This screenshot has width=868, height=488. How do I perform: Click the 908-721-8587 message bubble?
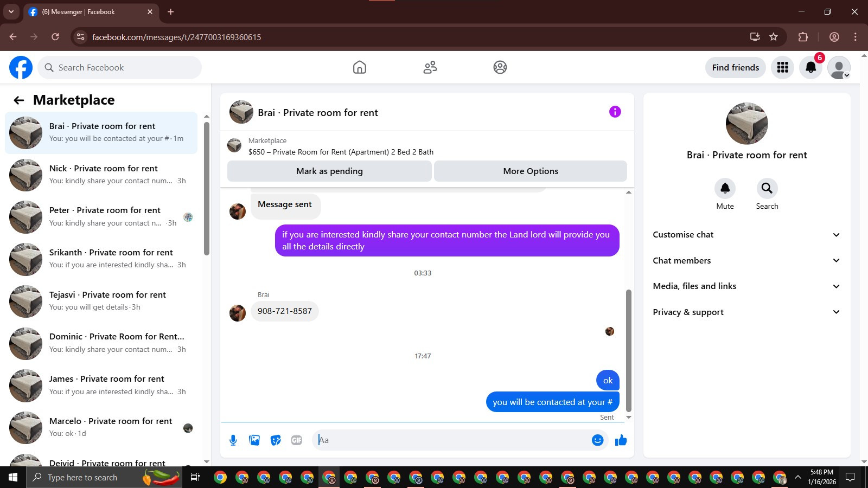click(285, 311)
